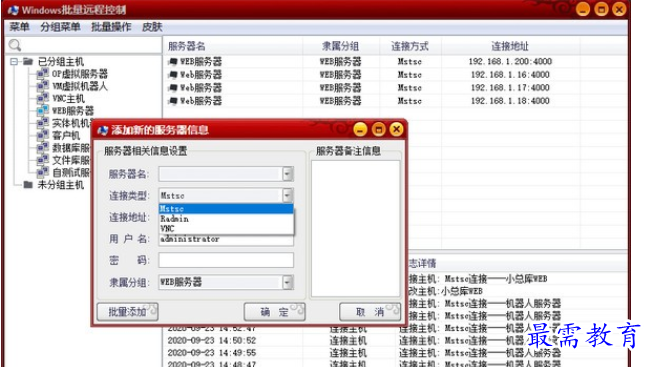Minimize the Windows批量远程控制 main window
Viewport: 649px width, 367px height.
click(x=583, y=9)
